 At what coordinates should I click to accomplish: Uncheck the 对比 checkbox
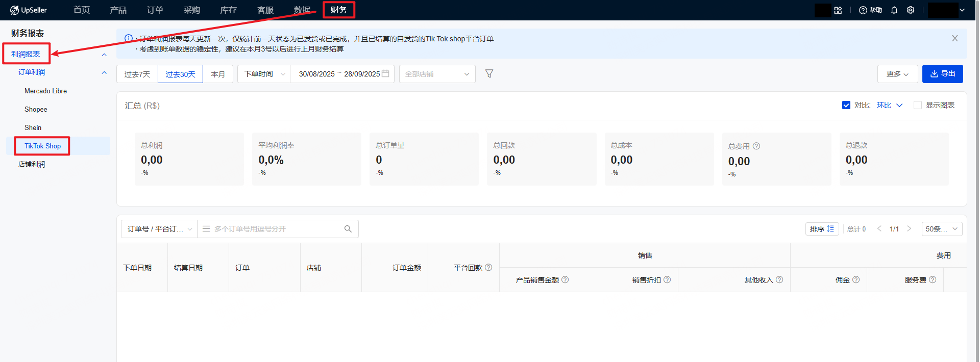pos(846,105)
